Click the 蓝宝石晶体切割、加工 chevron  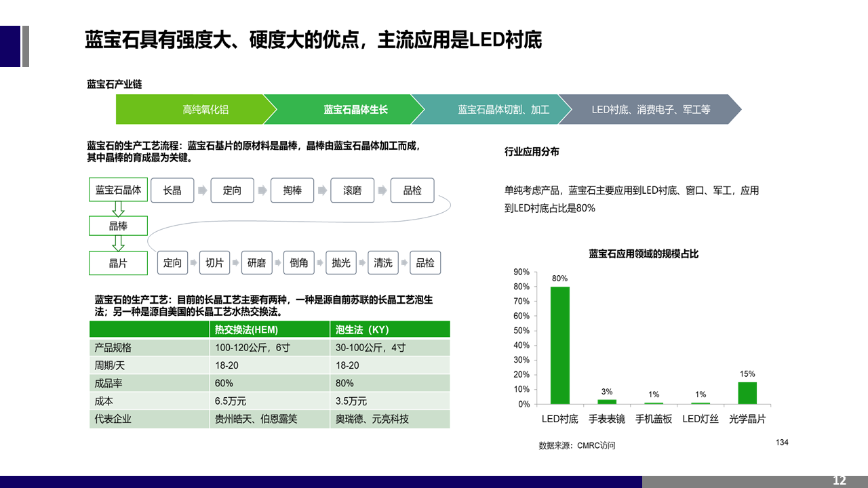(x=495, y=110)
